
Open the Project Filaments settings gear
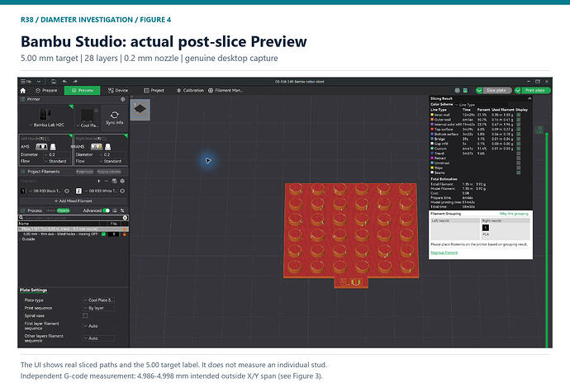pos(122,181)
